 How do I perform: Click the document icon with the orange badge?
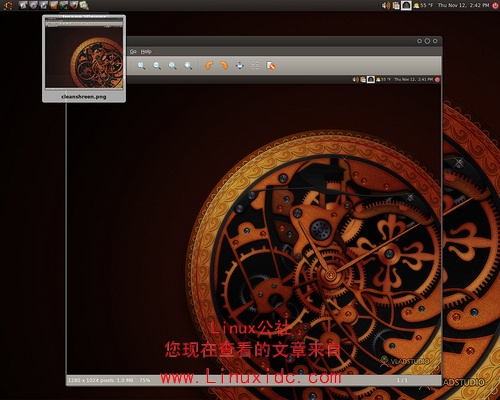[x=271, y=65]
